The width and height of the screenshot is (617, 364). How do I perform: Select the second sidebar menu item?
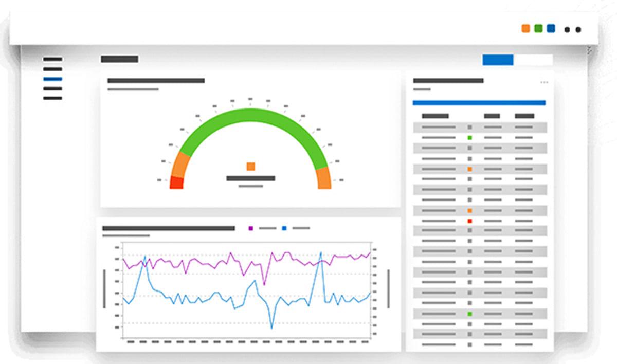pyautogui.click(x=52, y=69)
